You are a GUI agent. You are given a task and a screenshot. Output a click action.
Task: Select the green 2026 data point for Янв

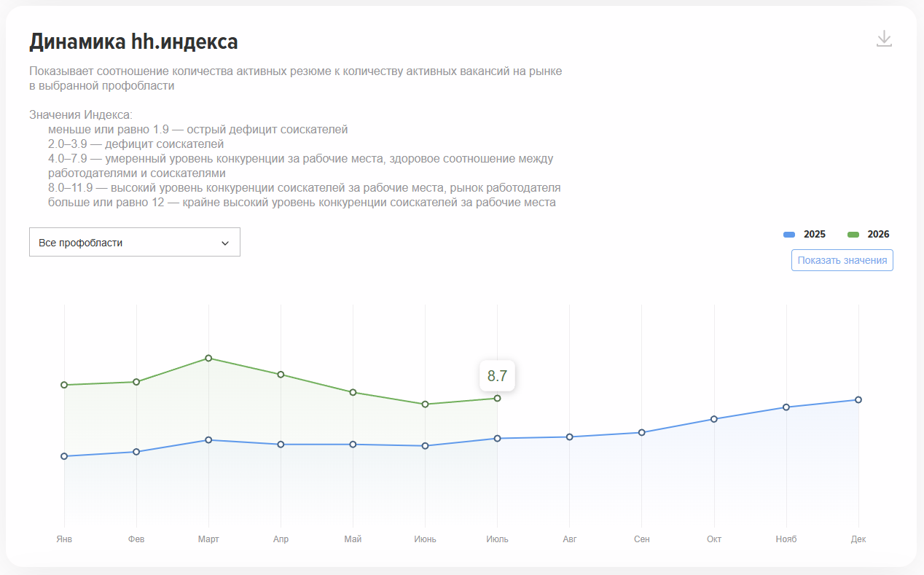click(64, 385)
